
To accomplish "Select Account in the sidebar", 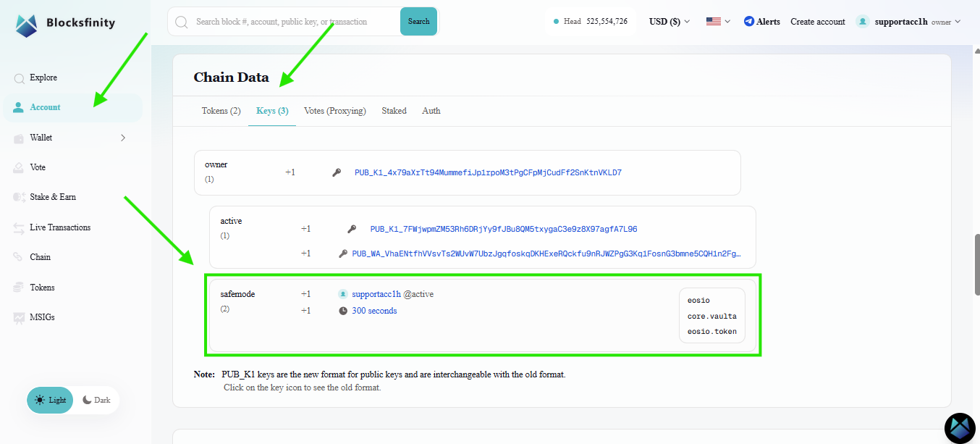I will (72, 107).
